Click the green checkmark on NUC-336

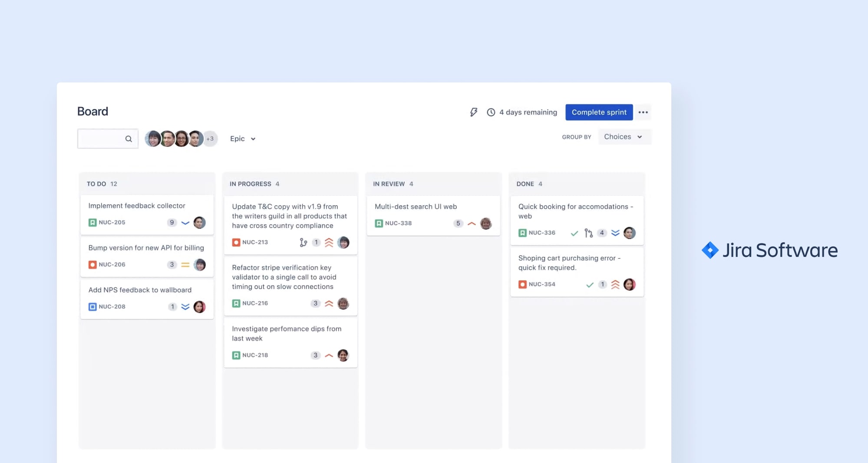pos(574,233)
